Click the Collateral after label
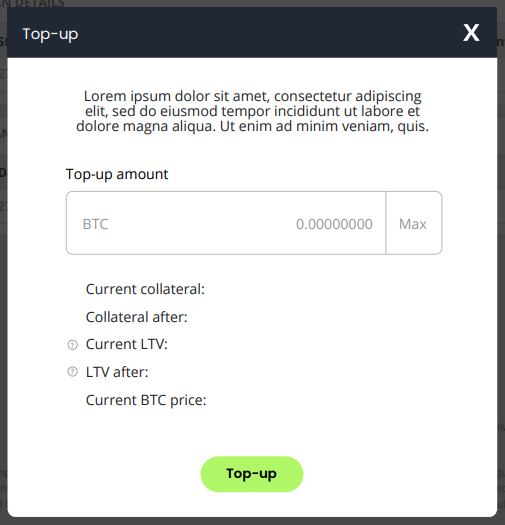The height and width of the screenshot is (525, 505). (137, 317)
